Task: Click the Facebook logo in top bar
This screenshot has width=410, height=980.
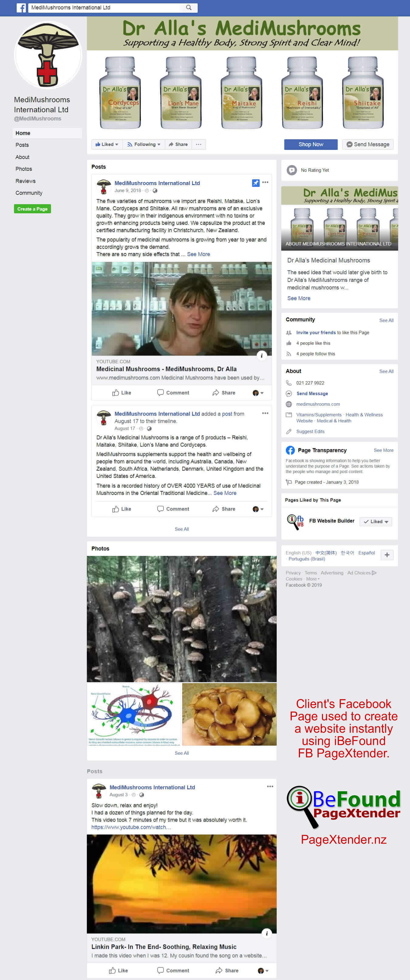Action: point(21,8)
